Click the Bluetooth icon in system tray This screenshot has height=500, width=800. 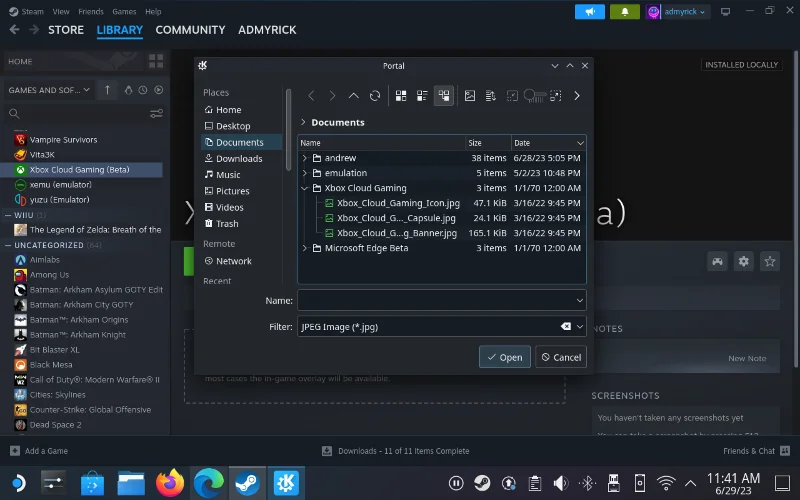pos(589,483)
